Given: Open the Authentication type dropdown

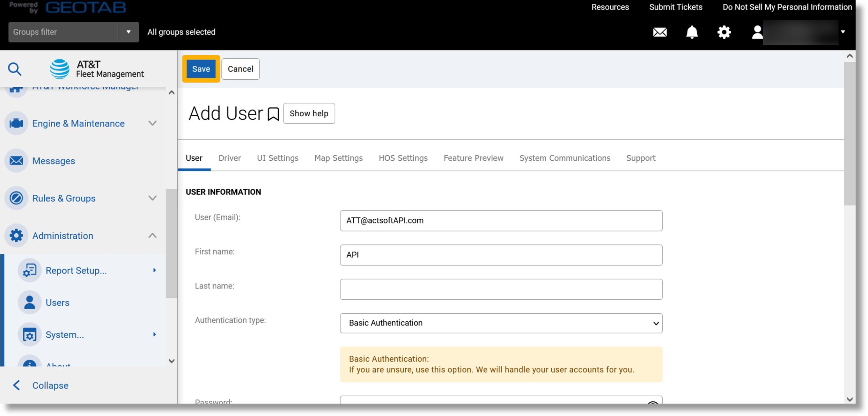Looking at the screenshot, I should coord(501,323).
